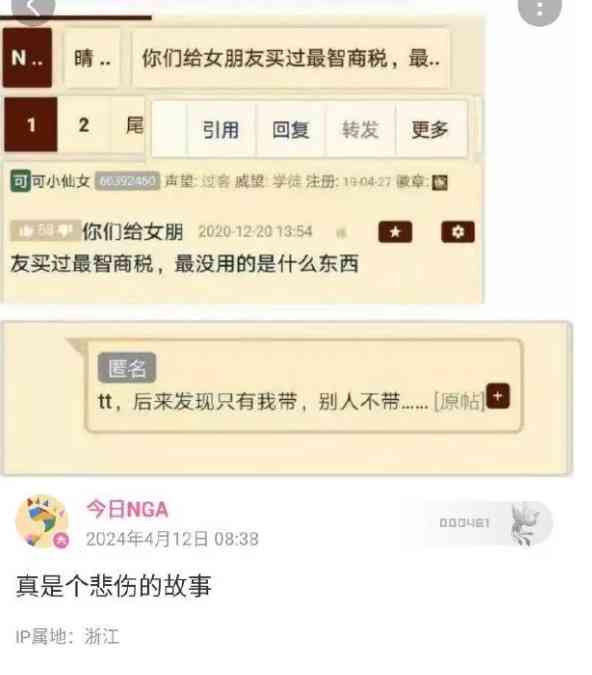View the user's medal badge icon
This screenshot has height=675, width=592.
[x=440, y=183]
